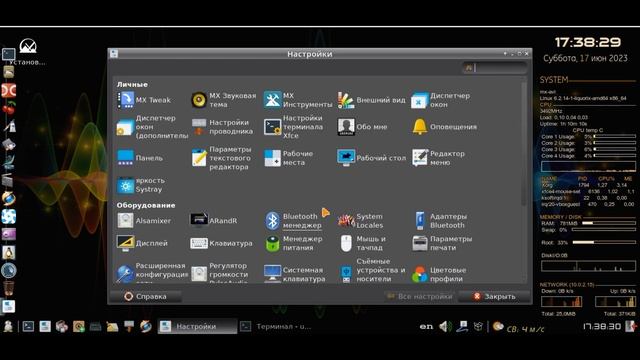This screenshot has height=360, width=640.
Task: Open Рабочие места settings
Action: (289, 158)
